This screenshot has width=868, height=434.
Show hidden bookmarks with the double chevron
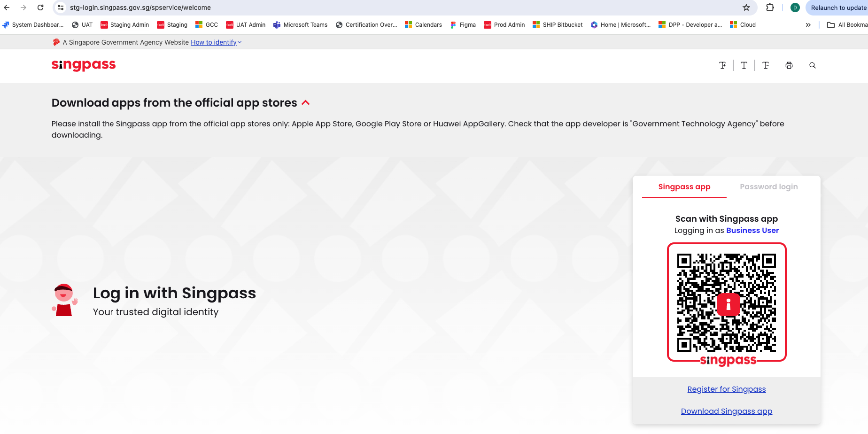point(808,25)
